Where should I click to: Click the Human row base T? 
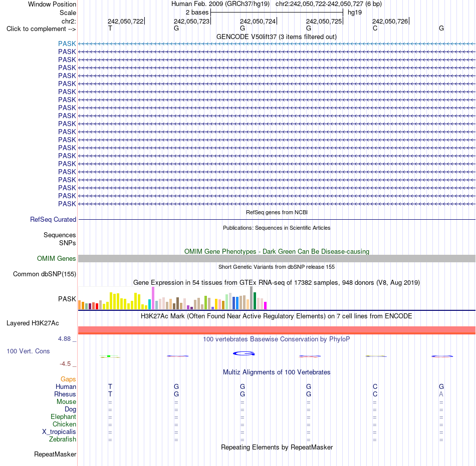[x=110, y=386]
